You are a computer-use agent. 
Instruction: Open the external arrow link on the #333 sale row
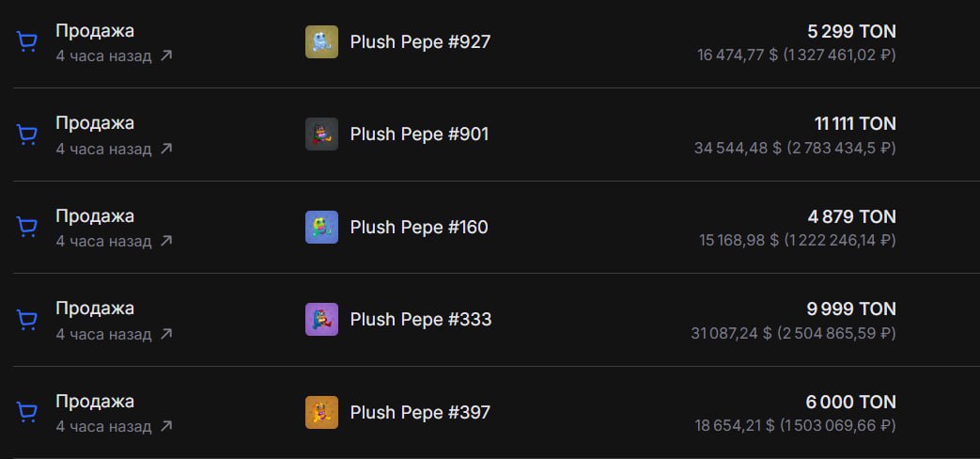click(x=166, y=334)
